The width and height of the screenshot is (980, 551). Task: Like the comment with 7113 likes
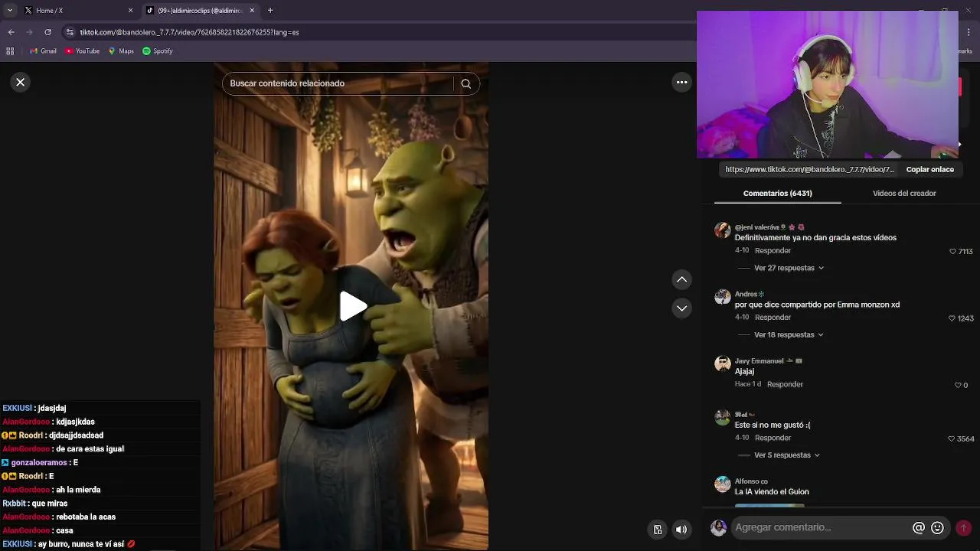[953, 251]
